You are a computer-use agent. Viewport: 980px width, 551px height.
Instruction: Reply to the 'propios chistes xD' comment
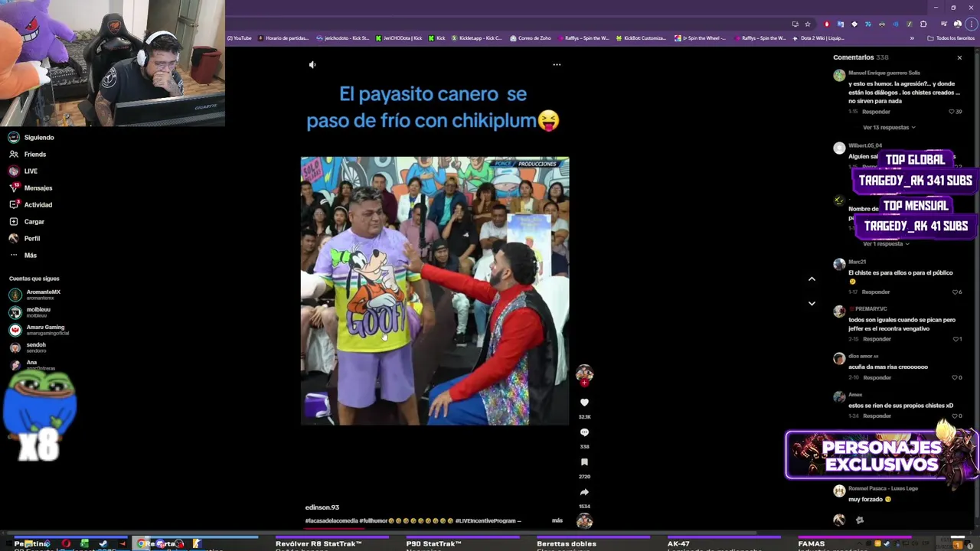pyautogui.click(x=876, y=416)
